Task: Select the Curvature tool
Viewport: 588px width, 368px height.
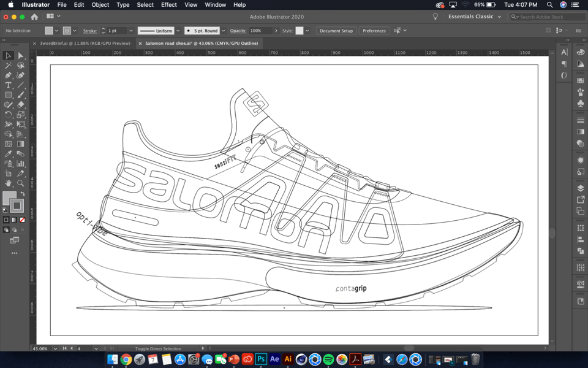Action: pyautogui.click(x=21, y=75)
